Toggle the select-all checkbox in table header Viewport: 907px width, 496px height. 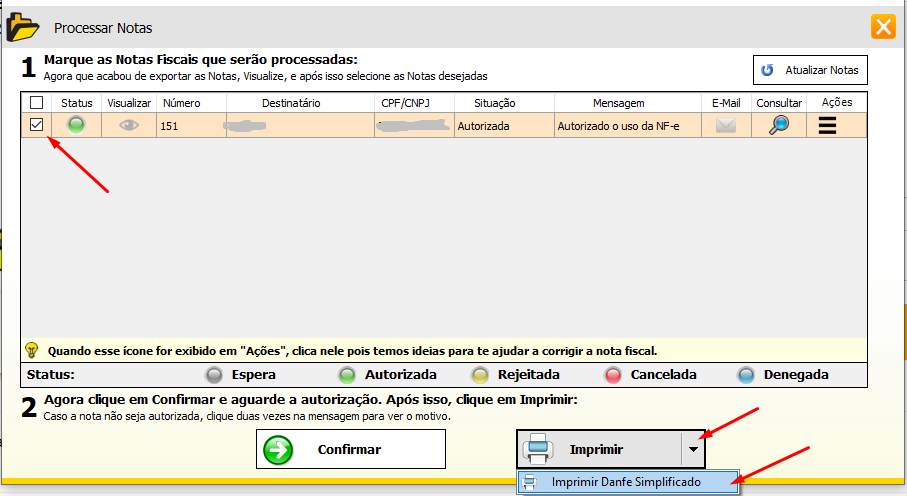click(x=37, y=102)
